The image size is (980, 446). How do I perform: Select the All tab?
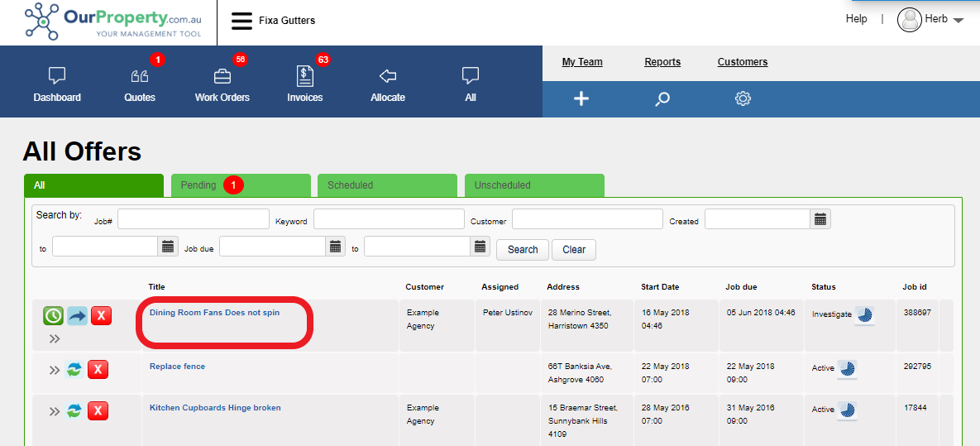pyautogui.click(x=93, y=185)
